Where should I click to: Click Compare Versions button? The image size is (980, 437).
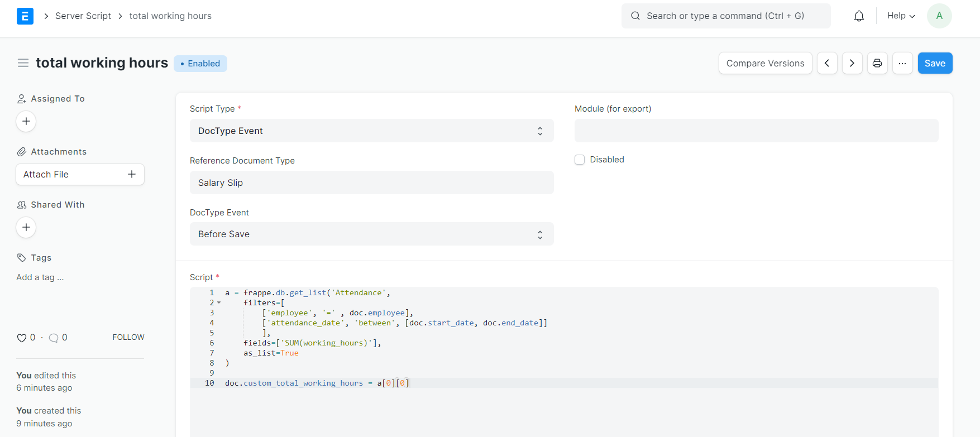click(765, 63)
